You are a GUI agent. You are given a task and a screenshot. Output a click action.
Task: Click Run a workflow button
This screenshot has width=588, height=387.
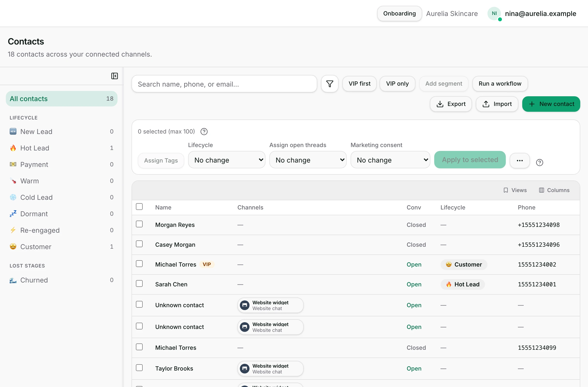click(500, 84)
